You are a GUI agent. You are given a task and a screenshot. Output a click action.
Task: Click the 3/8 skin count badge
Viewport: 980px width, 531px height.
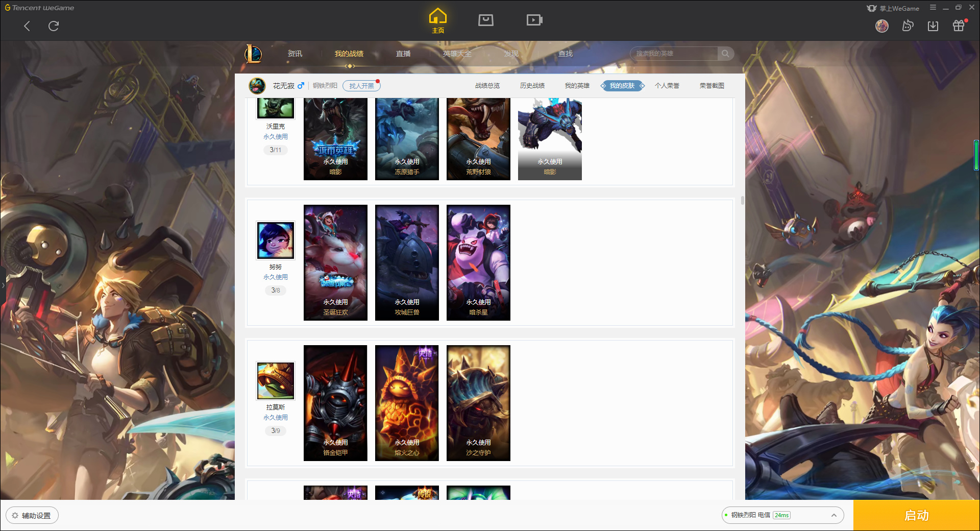276,291
